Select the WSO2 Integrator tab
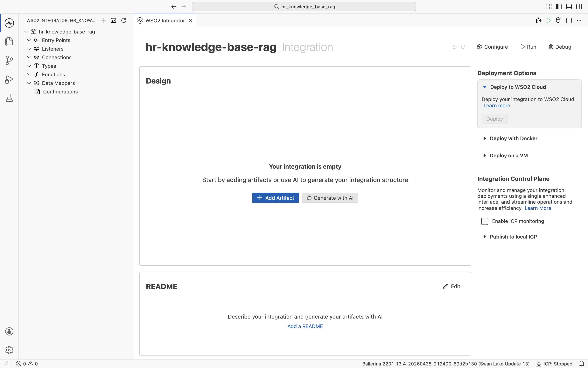The width and height of the screenshot is (588, 368). coord(164,20)
